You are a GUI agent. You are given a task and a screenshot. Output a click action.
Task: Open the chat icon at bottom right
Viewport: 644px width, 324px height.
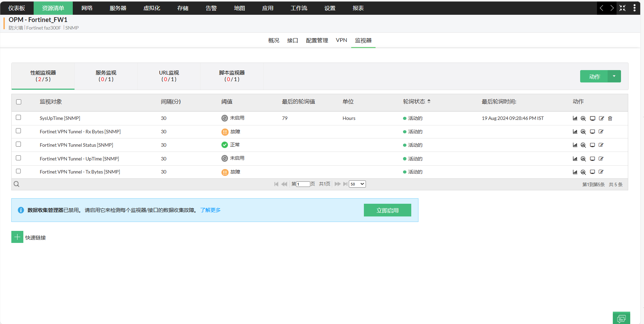point(621,319)
